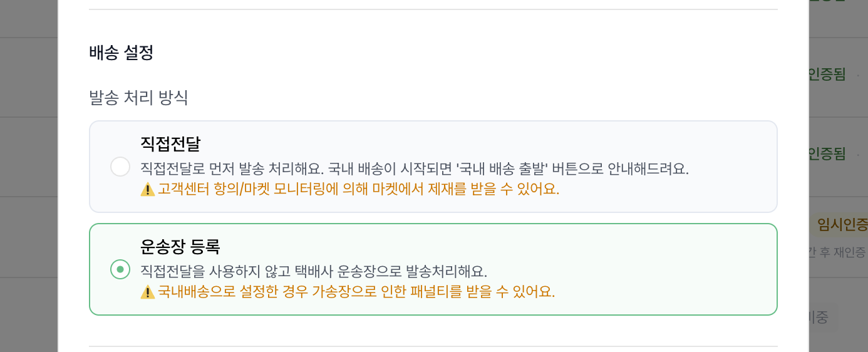The width and height of the screenshot is (868, 352).
Task: Click the upper 인증됨 status badge
Action: (x=827, y=75)
